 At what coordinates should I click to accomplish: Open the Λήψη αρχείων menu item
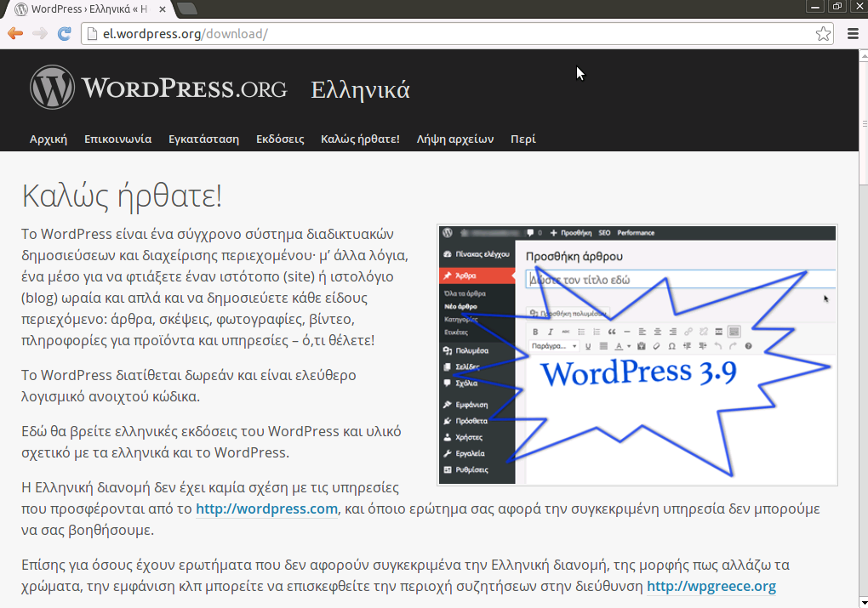tap(455, 139)
